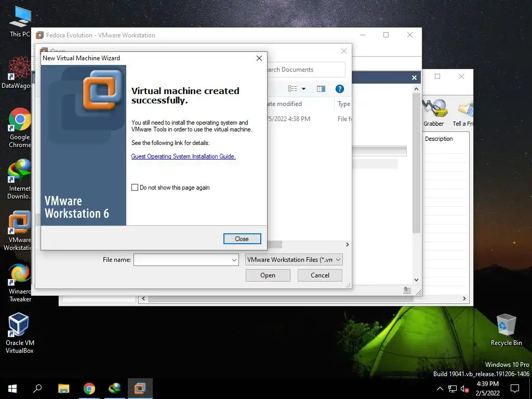Toggle the preview pane icon
Image resolution: width=532 pixels, height=399 pixels.
(x=321, y=89)
